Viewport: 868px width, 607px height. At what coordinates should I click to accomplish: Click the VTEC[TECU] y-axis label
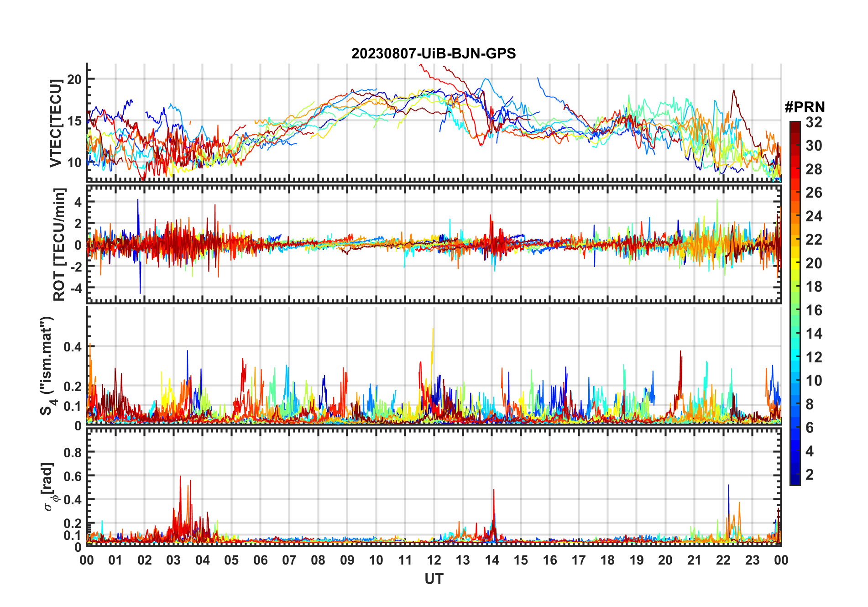tap(56, 123)
